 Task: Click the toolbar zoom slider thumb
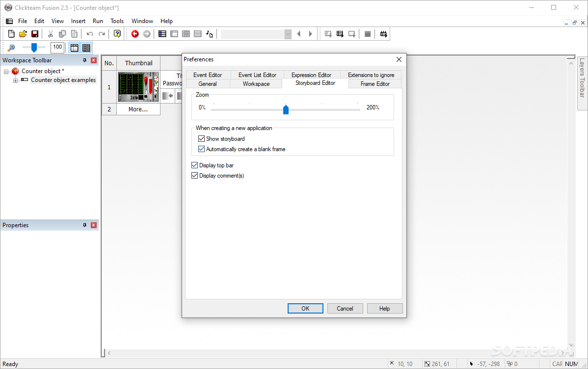tap(34, 48)
